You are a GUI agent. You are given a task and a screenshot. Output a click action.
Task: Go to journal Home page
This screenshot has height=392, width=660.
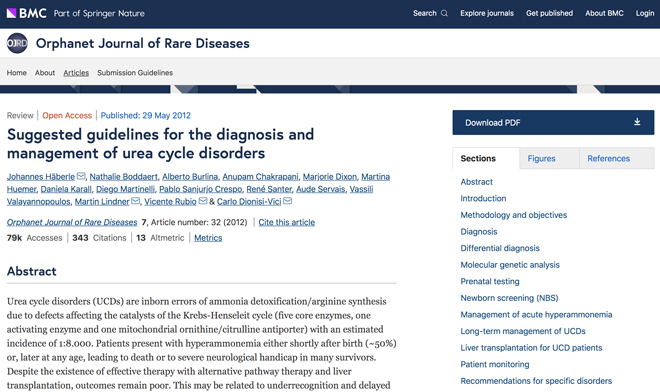click(16, 72)
